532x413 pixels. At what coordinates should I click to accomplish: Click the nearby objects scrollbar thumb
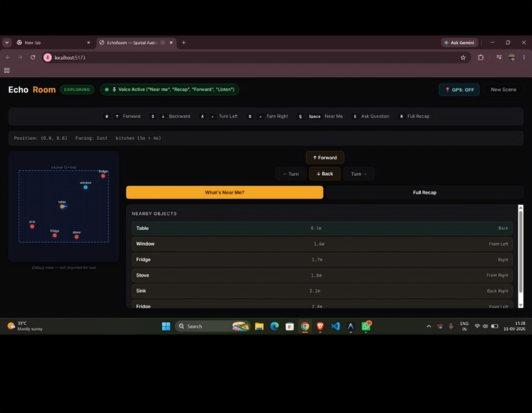coord(520,252)
